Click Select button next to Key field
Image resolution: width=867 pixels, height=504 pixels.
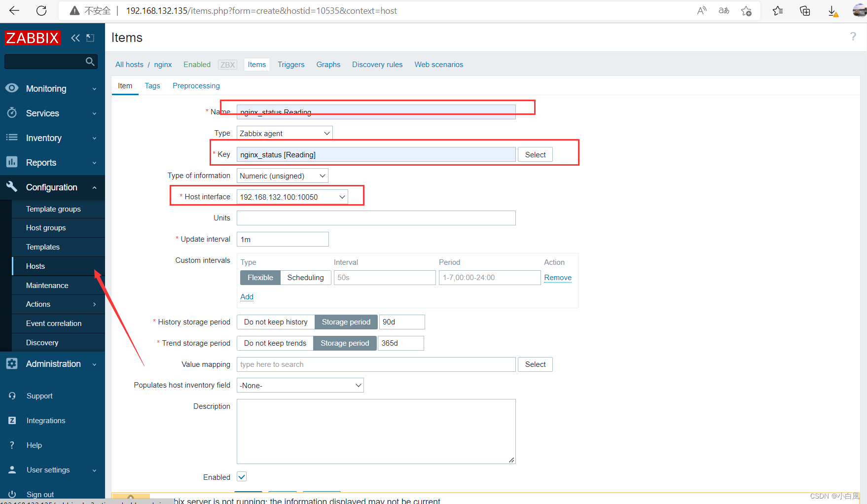pos(535,155)
